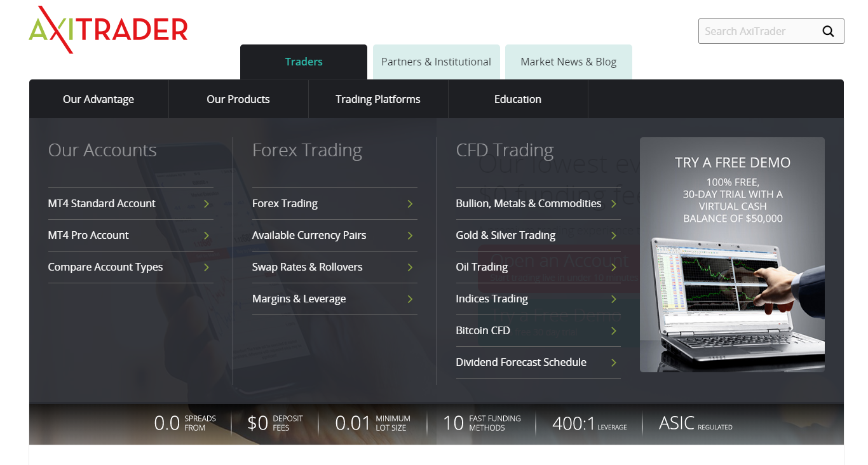
Task: Switch to the Traders tab
Action: 304,62
